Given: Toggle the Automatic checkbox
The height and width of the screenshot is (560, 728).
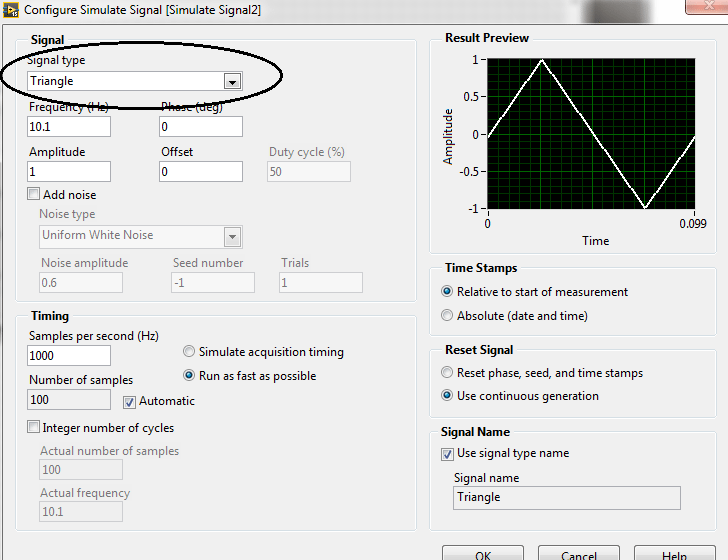Looking at the screenshot, I should [x=129, y=402].
